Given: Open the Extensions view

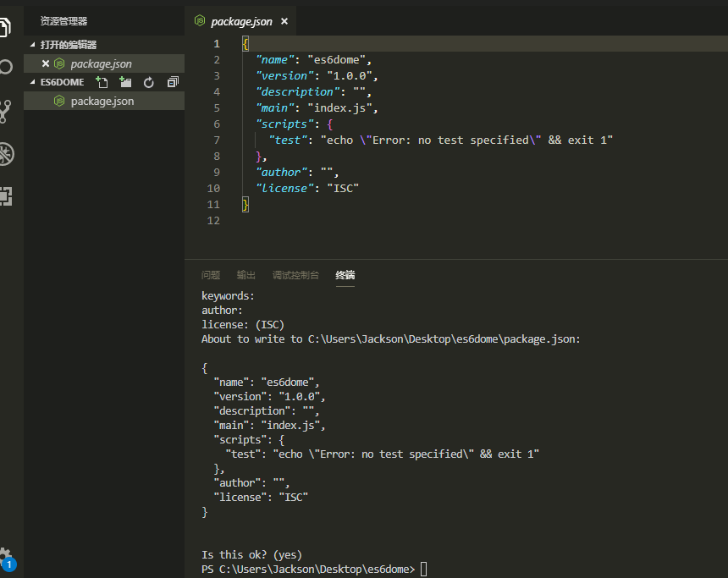Looking at the screenshot, I should [x=6, y=196].
